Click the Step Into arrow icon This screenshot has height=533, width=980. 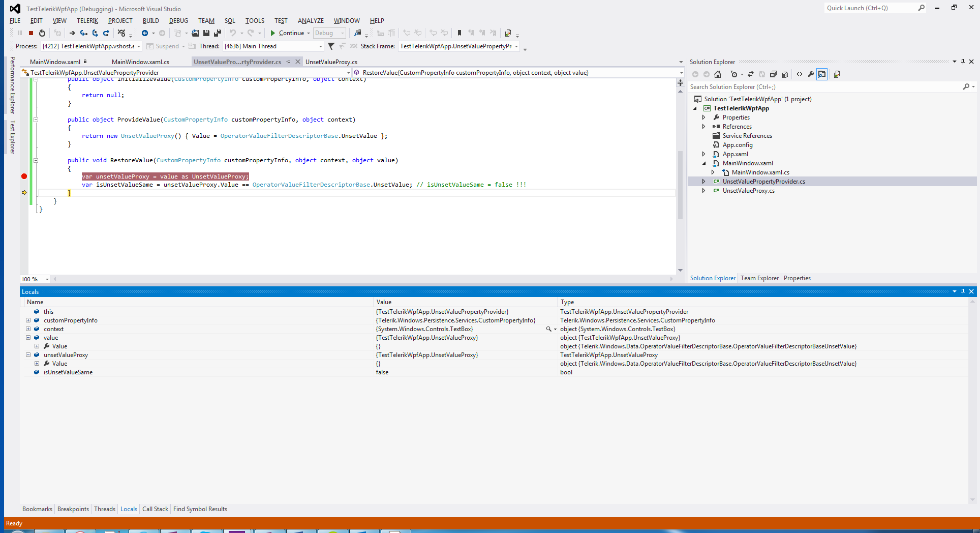(84, 33)
